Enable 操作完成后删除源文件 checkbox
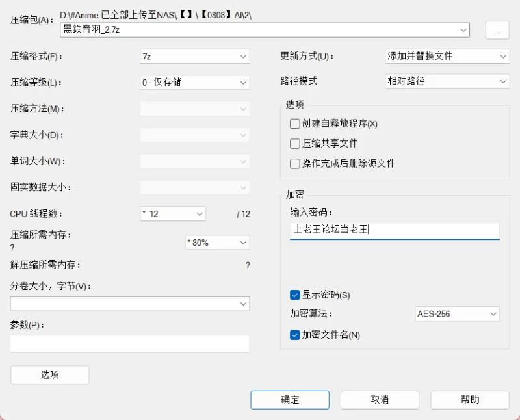Image resolution: width=520 pixels, height=420 pixels. pyautogui.click(x=295, y=164)
